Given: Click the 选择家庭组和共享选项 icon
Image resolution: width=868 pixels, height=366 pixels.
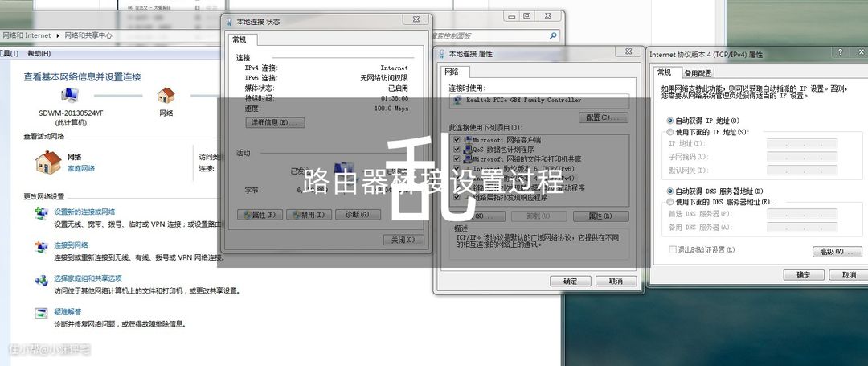Looking at the screenshot, I should tap(41, 280).
